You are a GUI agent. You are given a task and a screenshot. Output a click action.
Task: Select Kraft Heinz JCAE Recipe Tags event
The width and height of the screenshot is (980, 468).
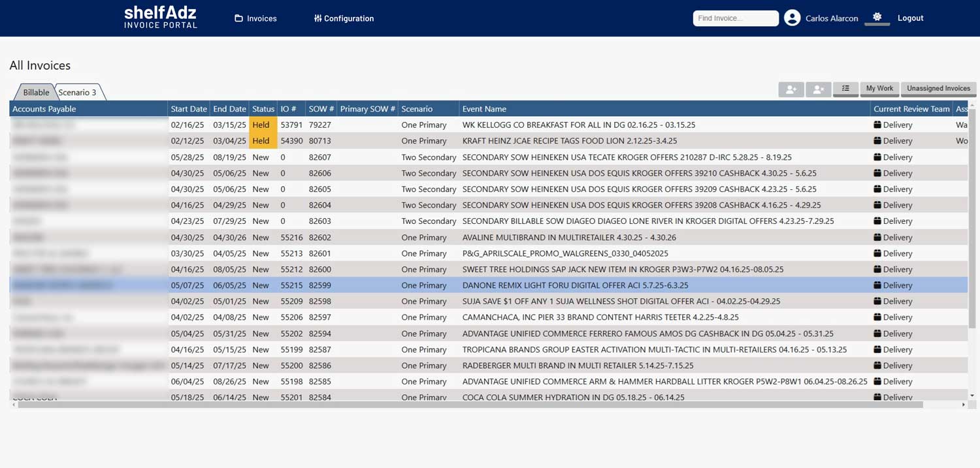click(x=570, y=141)
